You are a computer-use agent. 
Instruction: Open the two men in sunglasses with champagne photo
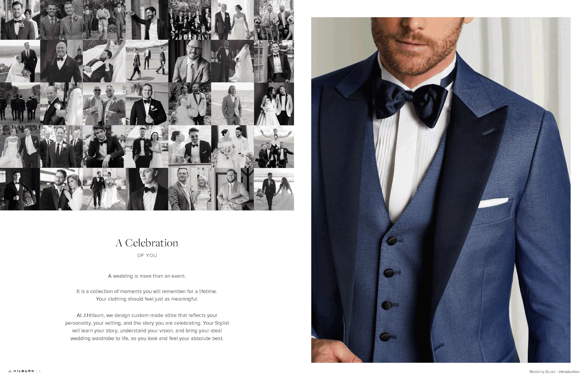(x=104, y=104)
